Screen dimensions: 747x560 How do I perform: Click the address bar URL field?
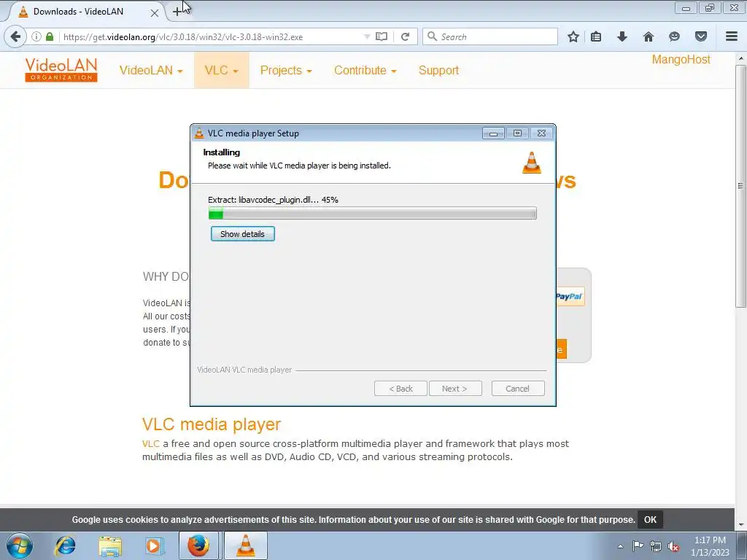[x=212, y=36]
